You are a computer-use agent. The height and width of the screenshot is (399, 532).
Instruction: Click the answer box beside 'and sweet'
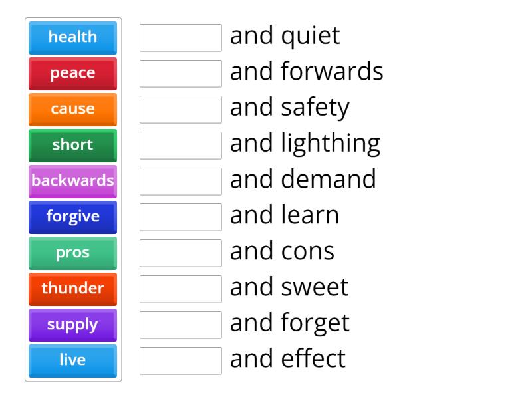[180, 289]
